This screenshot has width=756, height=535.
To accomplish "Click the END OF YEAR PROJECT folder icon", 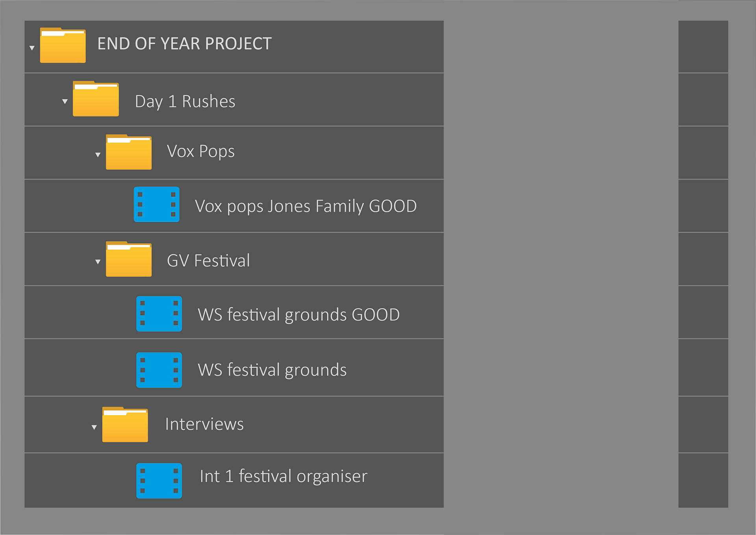I will (x=63, y=45).
